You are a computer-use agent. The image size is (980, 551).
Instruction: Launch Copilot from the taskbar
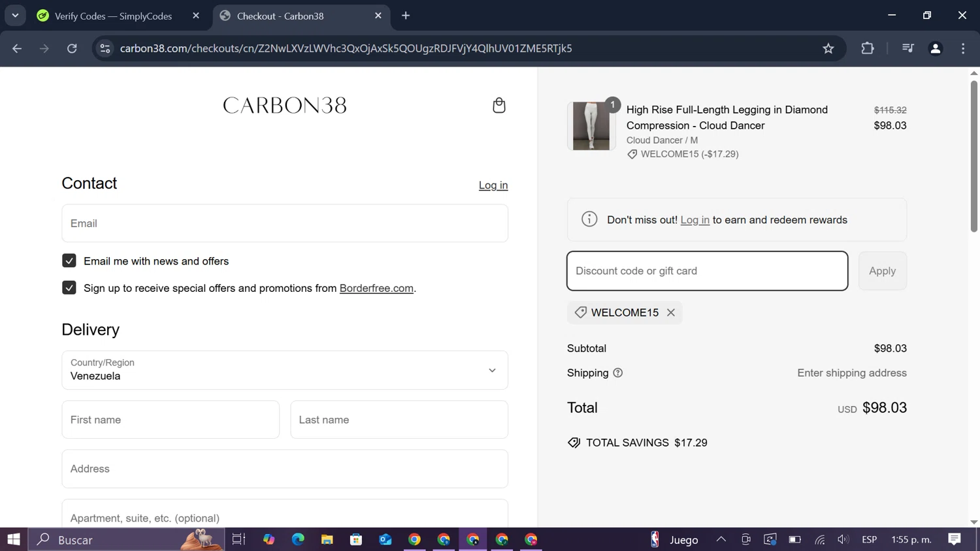click(x=269, y=539)
